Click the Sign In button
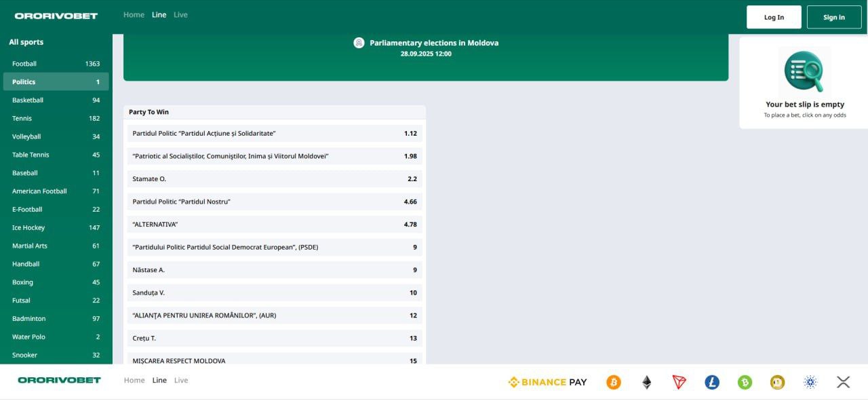The width and height of the screenshot is (868, 401). pyautogui.click(x=834, y=17)
